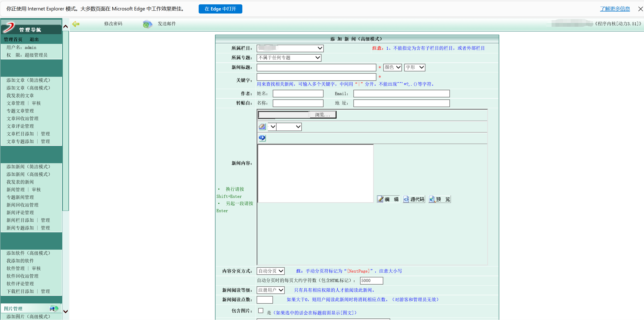Click 管理 next to 下载栏目添加
644x320 pixels.
(x=45, y=291)
